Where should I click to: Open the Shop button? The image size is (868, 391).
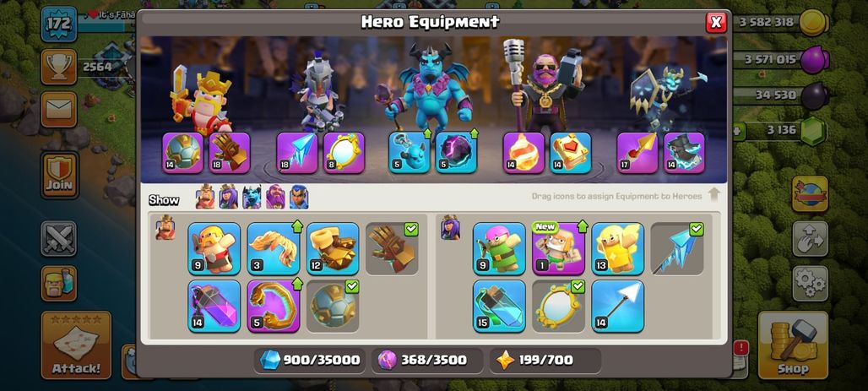[793, 345]
